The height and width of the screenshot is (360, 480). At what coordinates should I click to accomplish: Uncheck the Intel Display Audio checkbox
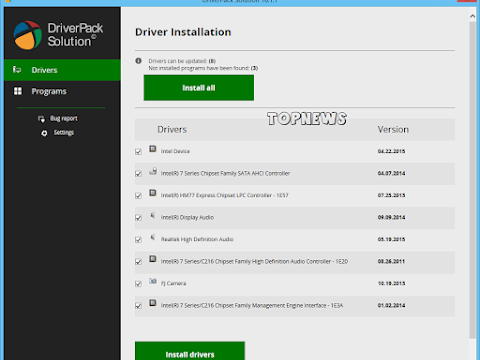pos(138,218)
